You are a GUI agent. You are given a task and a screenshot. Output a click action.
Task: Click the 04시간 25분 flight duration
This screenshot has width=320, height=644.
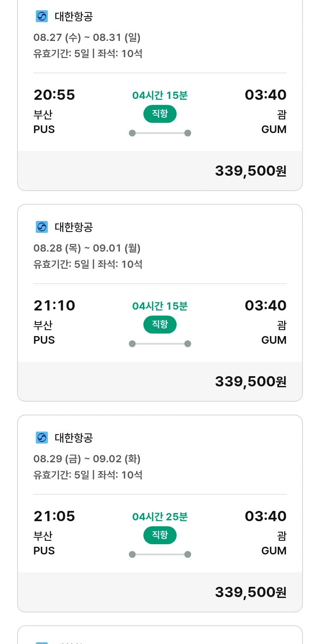(160, 517)
